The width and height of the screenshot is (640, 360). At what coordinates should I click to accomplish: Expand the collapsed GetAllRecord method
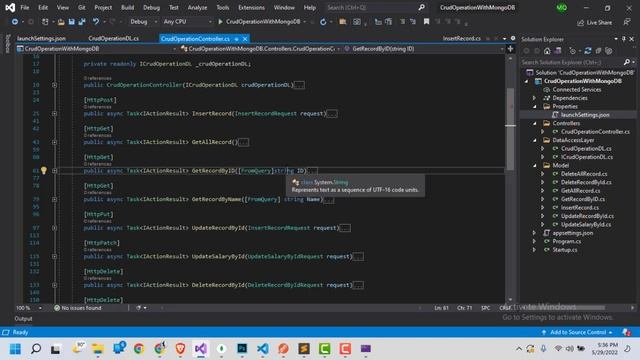point(54,142)
